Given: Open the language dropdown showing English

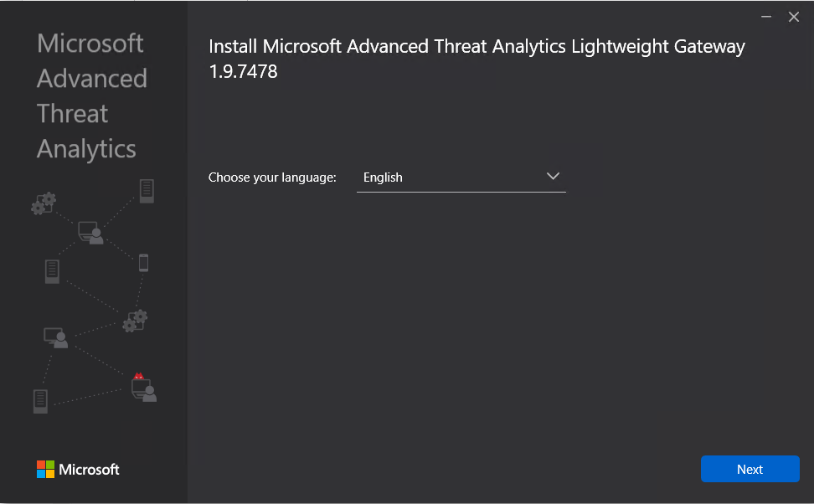Looking at the screenshot, I should point(461,177).
